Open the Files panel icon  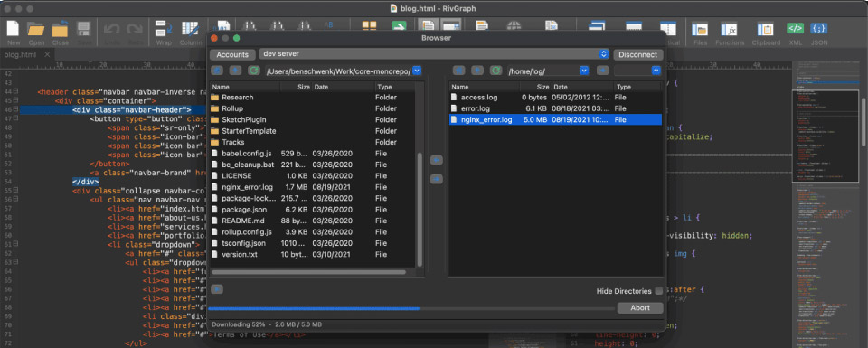tap(700, 29)
